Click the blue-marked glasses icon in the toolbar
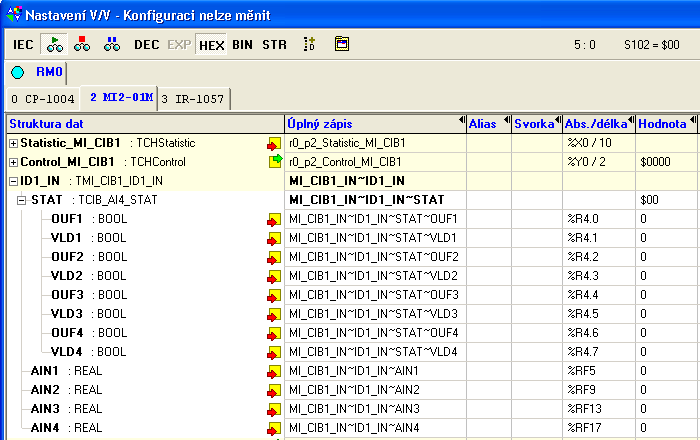This screenshot has width=700, height=440. pyautogui.click(x=112, y=44)
